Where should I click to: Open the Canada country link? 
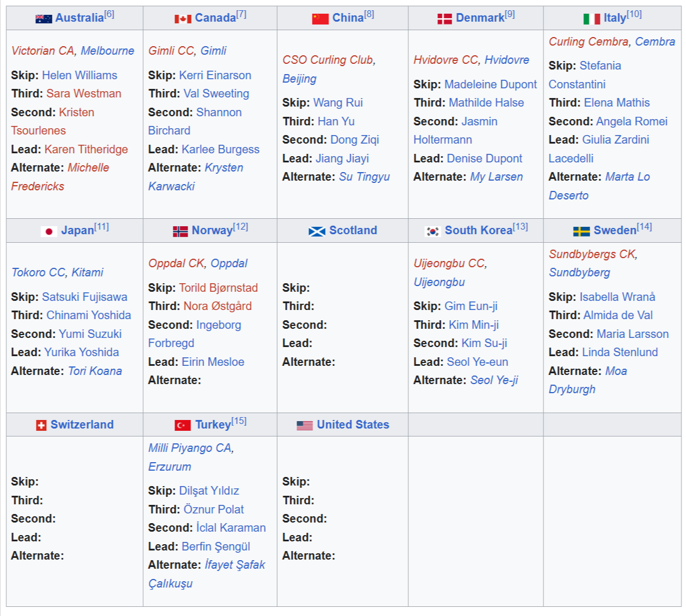click(216, 18)
